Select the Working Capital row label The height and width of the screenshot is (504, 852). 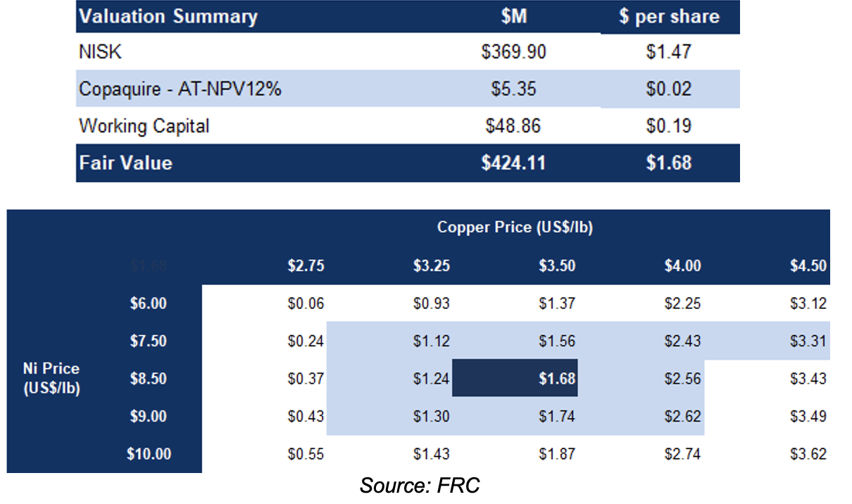click(144, 127)
